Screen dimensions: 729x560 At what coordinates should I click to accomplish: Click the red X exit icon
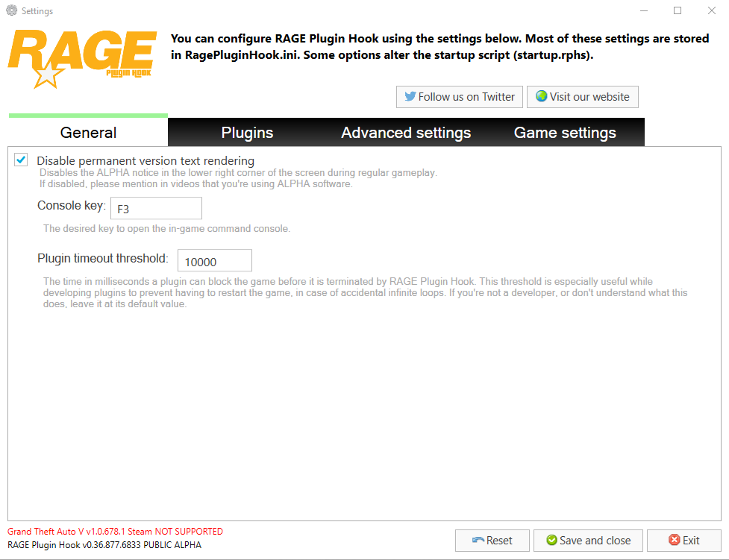pyautogui.click(x=674, y=540)
